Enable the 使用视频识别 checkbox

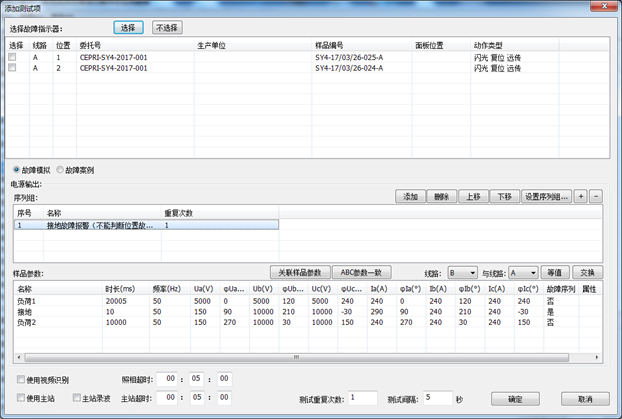[22, 380]
